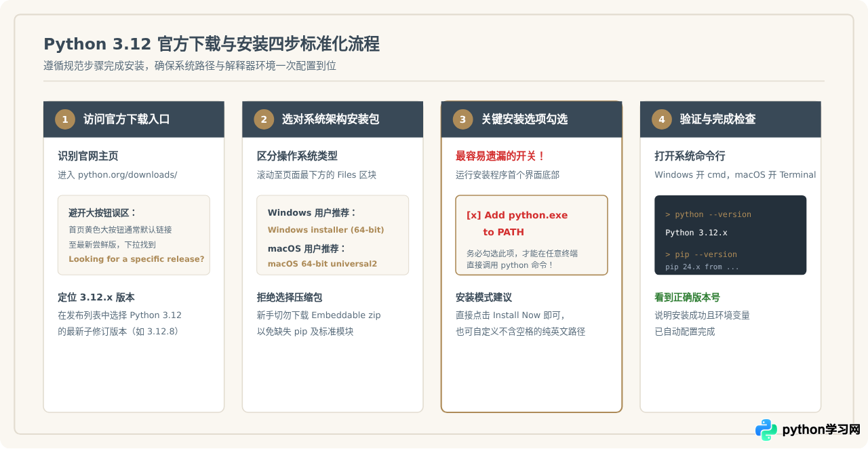The width and height of the screenshot is (868, 449).
Task: Click the line '新手切勿下载 Embeddable zip'
Action: point(319,315)
